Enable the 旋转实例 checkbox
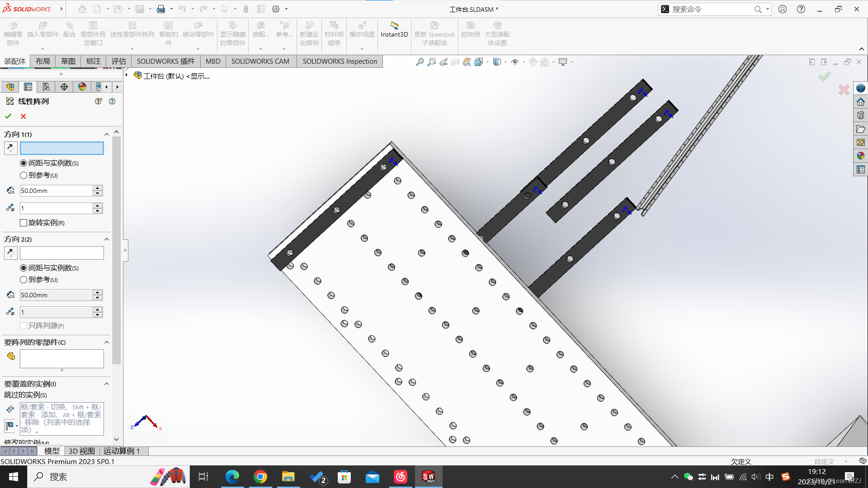 [24, 223]
